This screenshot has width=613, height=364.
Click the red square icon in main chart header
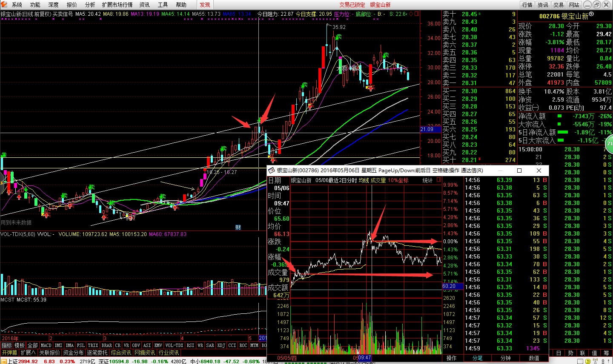[418, 14]
